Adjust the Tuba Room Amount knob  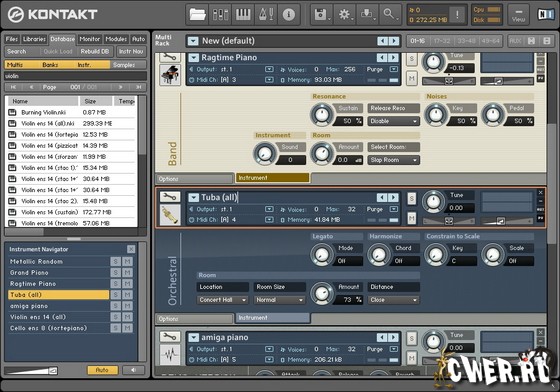(x=322, y=293)
